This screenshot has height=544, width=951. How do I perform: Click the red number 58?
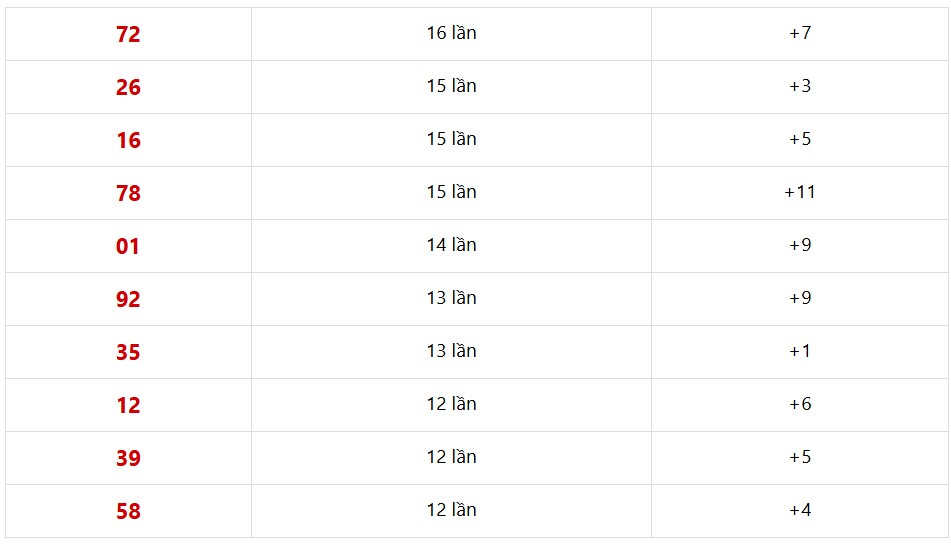coord(128,511)
